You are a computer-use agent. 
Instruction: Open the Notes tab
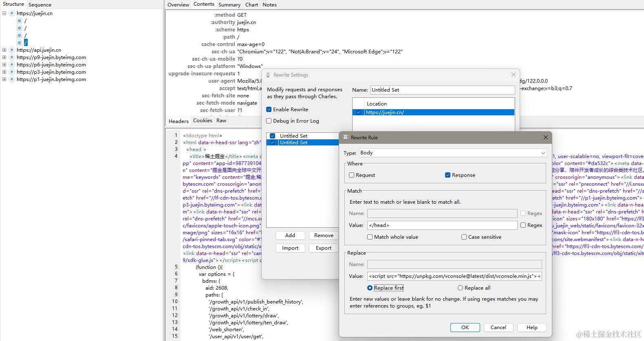pyautogui.click(x=269, y=5)
